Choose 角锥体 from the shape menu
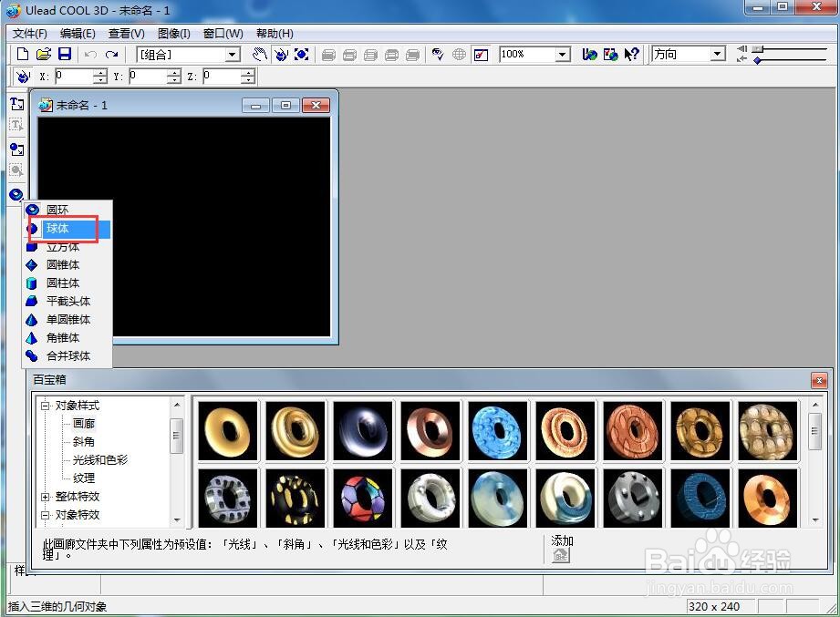This screenshot has width=840, height=617. point(67,338)
